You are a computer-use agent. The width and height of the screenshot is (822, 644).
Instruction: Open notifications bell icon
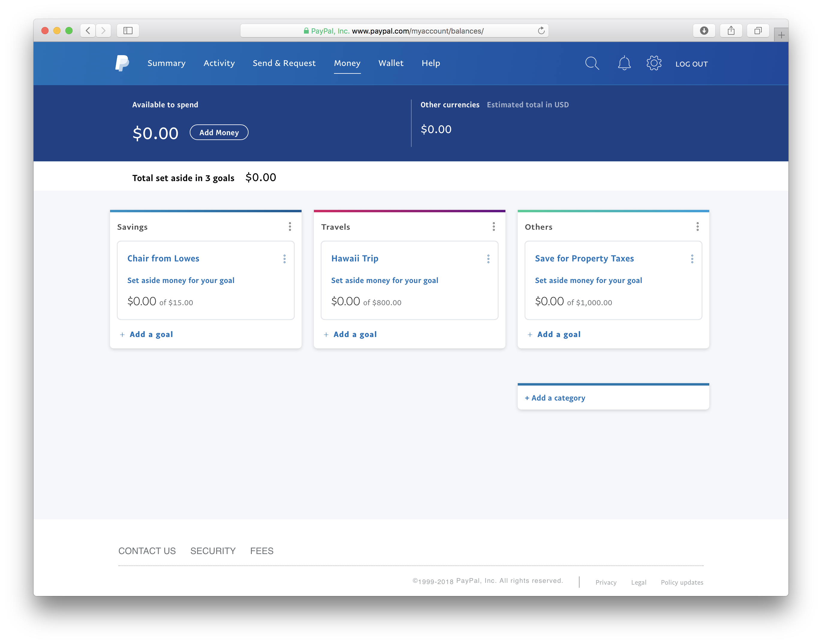click(624, 63)
